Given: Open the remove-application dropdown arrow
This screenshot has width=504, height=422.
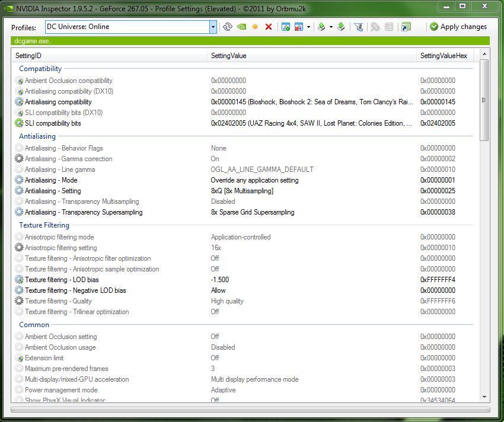Looking at the screenshot, I should coord(308,27).
